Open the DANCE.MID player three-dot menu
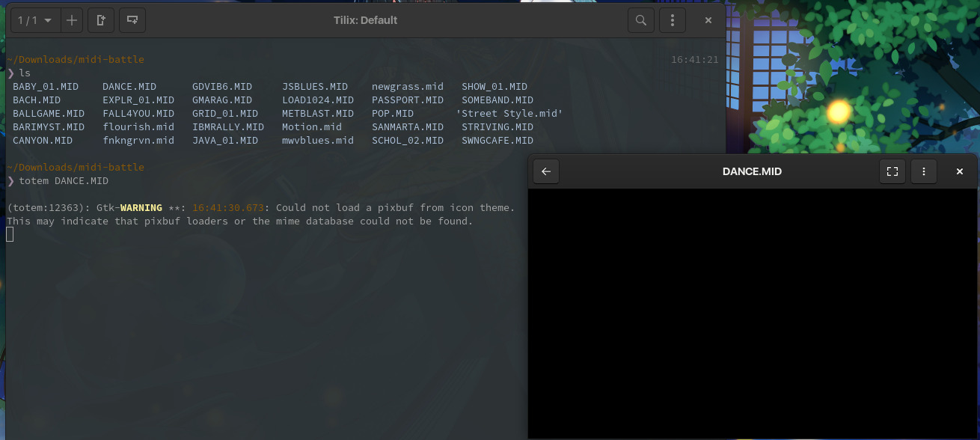This screenshot has width=980, height=440. (x=924, y=171)
